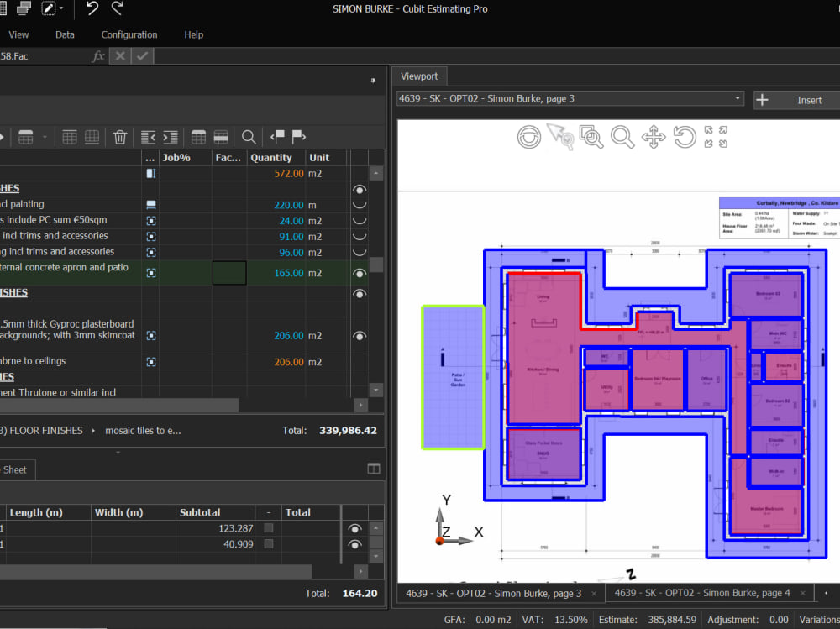The height and width of the screenshot is (629, 840).
Task: Toggle the eye icon on the 206.00 plasterboard row
Action: coord(360,336)
